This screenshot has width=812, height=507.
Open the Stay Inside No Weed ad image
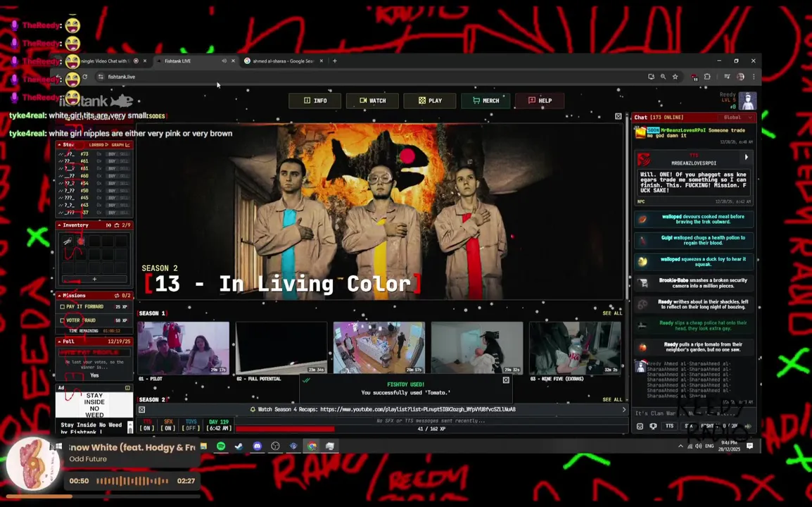click(94, 405)
